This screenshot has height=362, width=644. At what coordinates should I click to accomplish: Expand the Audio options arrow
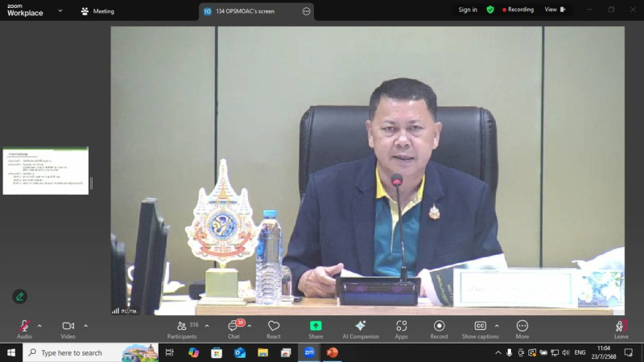point(39,326)
